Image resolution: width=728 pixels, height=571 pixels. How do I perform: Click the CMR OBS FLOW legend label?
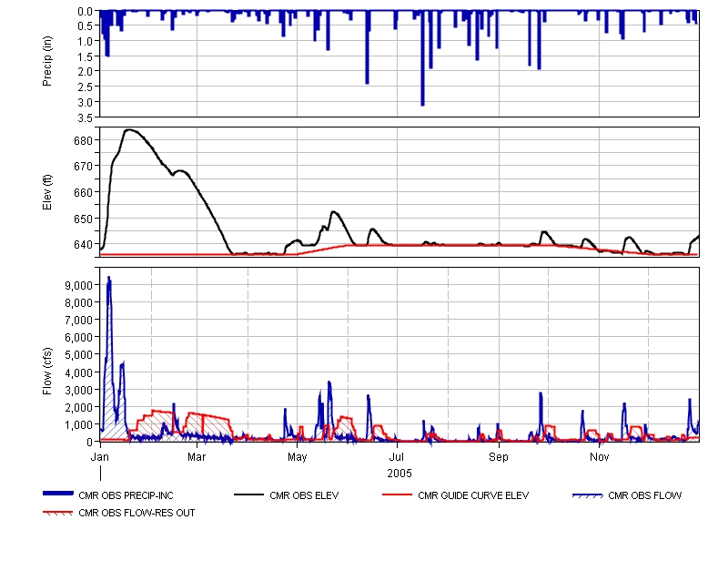(645, 495)
